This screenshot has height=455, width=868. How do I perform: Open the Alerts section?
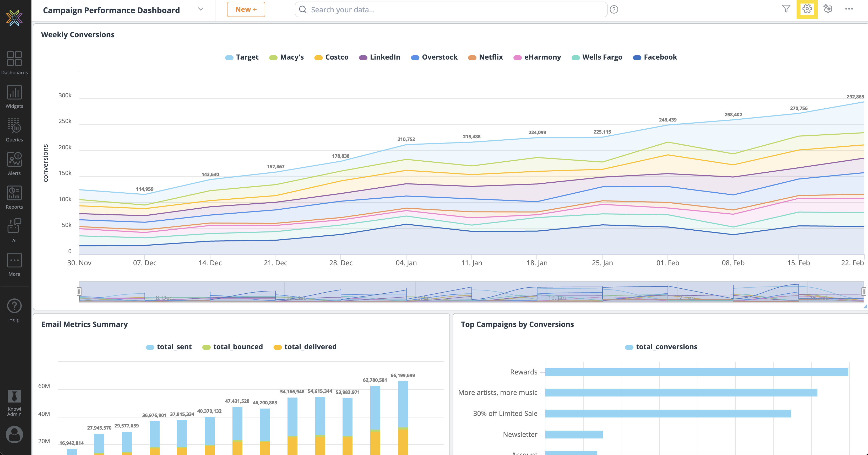[14, 163]
